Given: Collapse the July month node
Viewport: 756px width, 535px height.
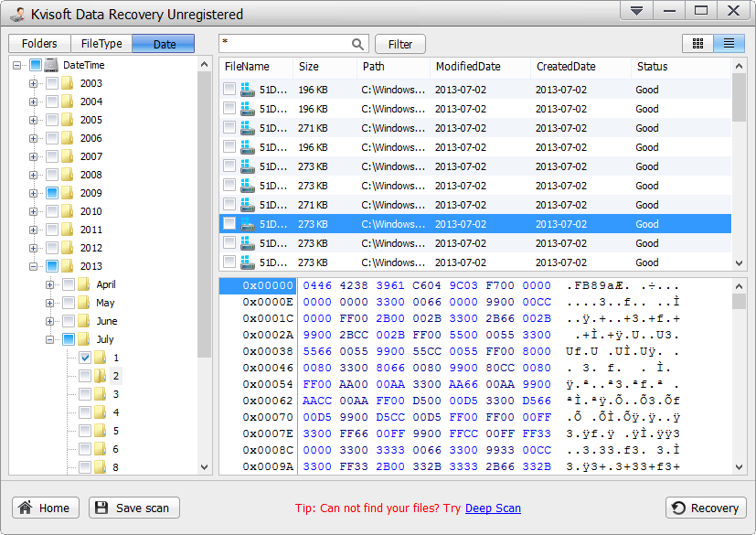Looking at the screenshot, I should (49, 339).
